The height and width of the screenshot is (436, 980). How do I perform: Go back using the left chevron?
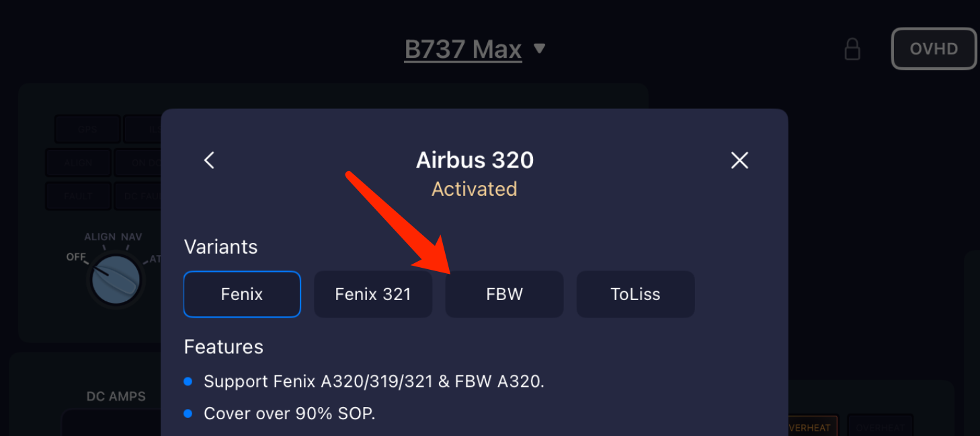(x=209, y=160)
